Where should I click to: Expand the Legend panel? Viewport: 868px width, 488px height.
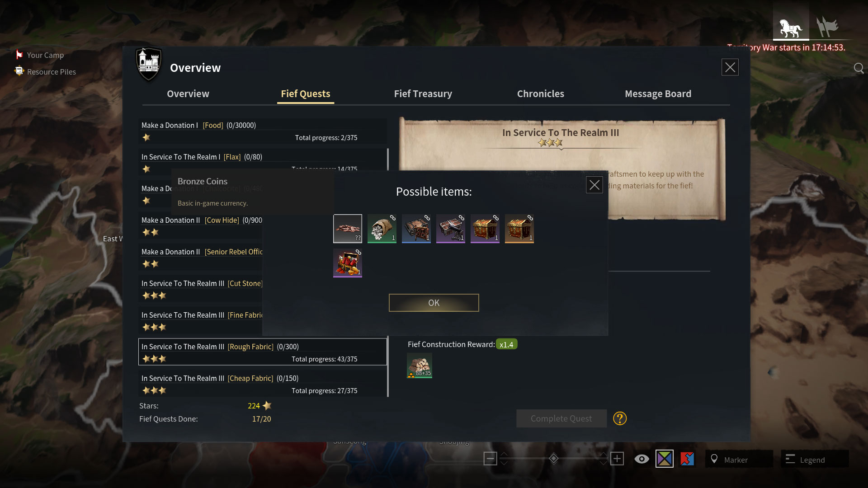[x=815, y=459]
